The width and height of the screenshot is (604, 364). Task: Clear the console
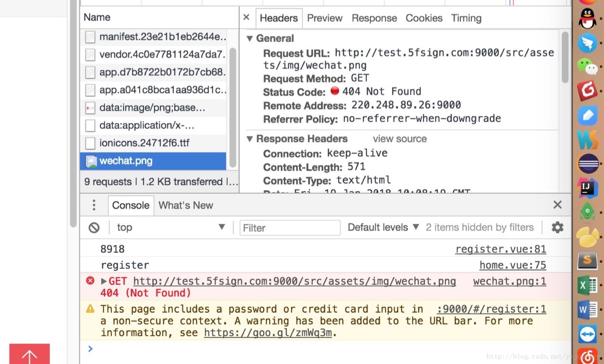tap(94, 227)
